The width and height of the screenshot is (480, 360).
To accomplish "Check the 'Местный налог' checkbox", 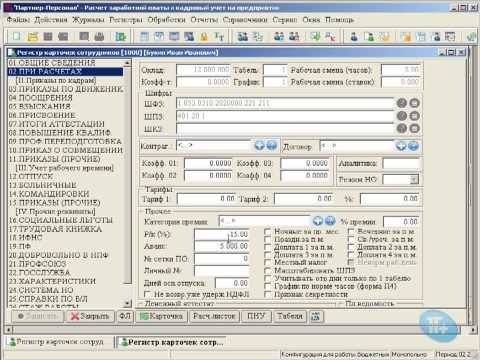I will pos(267,263).
